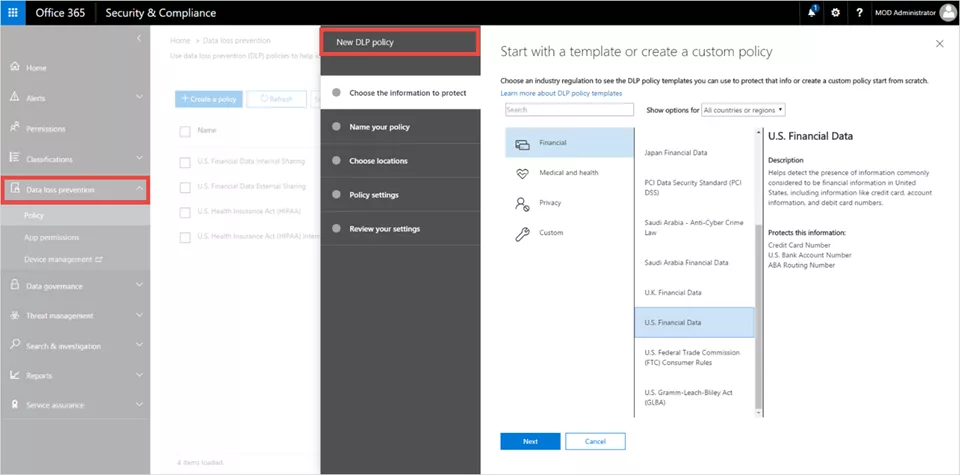Expand the Alerts menu chevron

(x=139, y=97)
